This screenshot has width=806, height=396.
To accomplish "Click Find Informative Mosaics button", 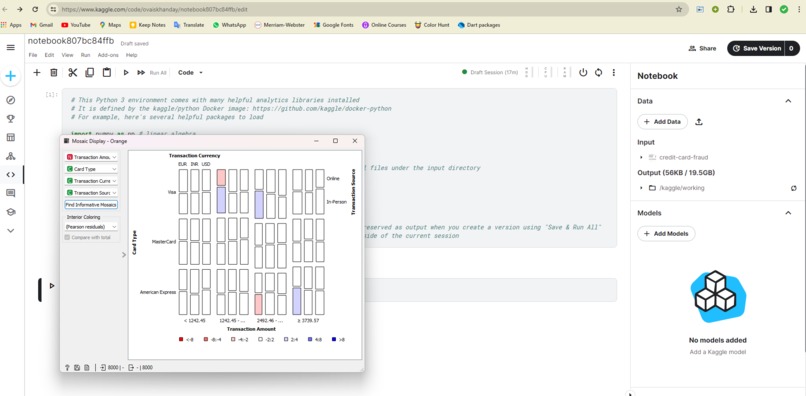I will (91, 205).
